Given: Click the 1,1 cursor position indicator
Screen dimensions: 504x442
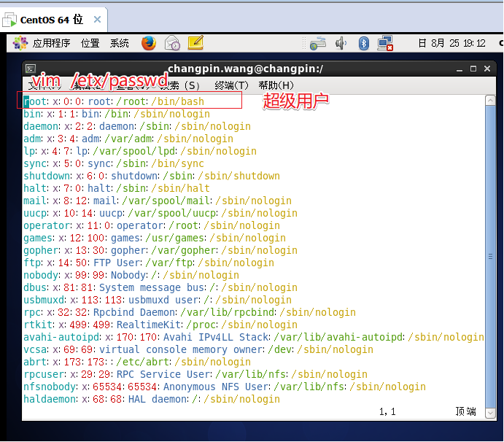Looking at the screenshot, I should [x=387, y=412].
